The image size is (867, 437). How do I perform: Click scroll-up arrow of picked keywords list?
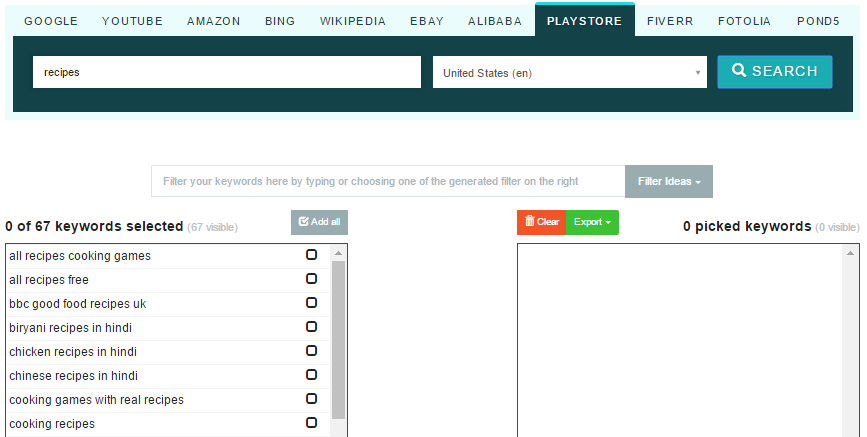click(850, 253)
